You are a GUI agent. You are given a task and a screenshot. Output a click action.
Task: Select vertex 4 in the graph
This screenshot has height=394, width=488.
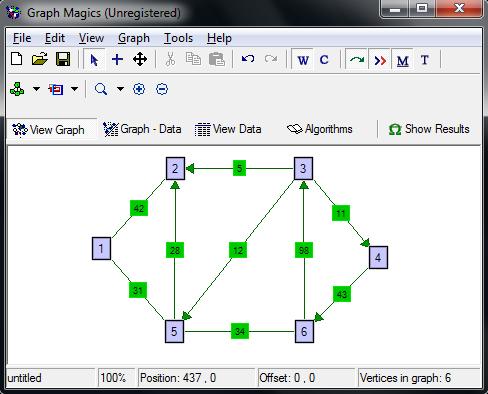point(378,257)
